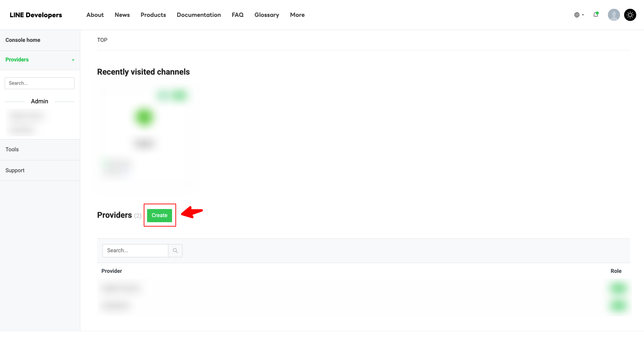Click the Admin group label in the sidebar
The width and height of the screenshot is (644, 337).
(39, 101)
